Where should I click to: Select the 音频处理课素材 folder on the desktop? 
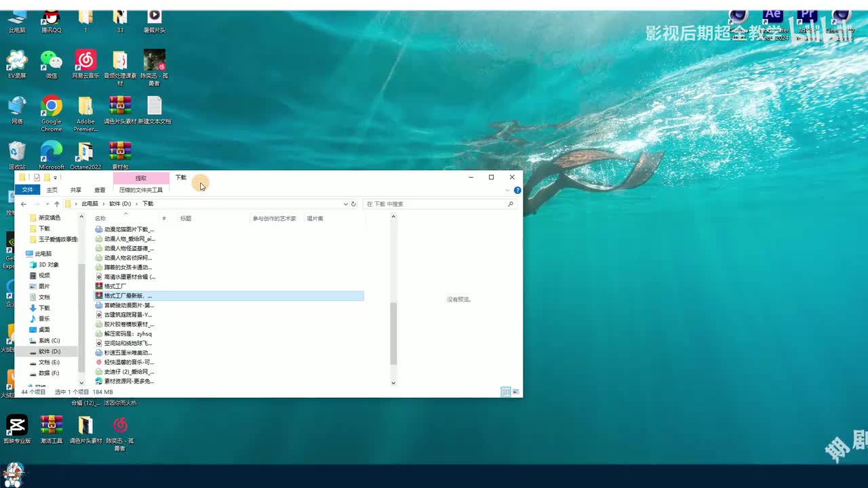tap(120, 68)
